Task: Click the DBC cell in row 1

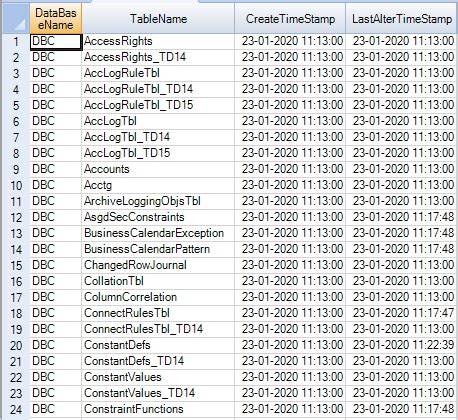Action: click(56, 41)
